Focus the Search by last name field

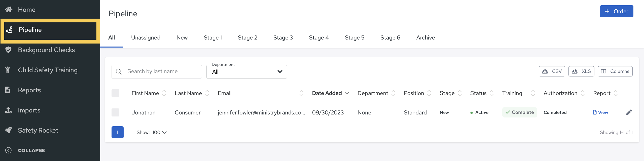[x=157, y=72]
